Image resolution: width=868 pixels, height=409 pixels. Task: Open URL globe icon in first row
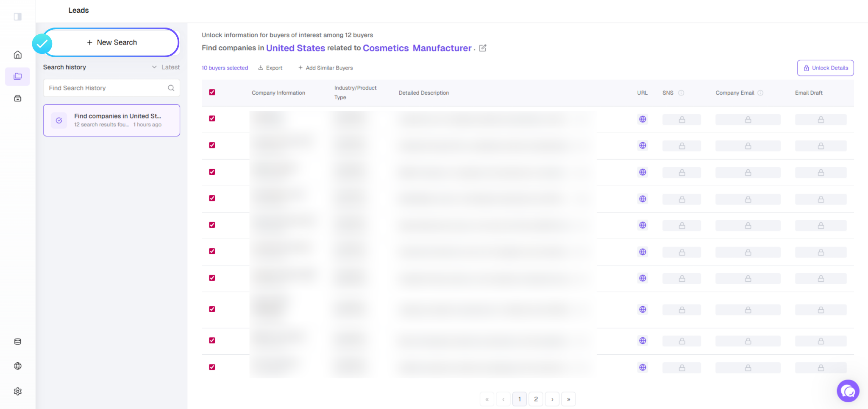[x=643, y=119]
